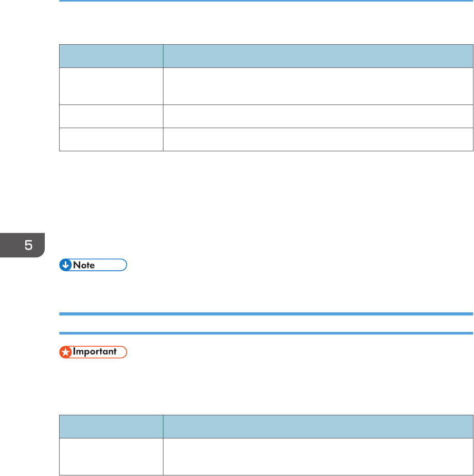
Task: Click the upper table's right header cell
Action: [317, 56]
